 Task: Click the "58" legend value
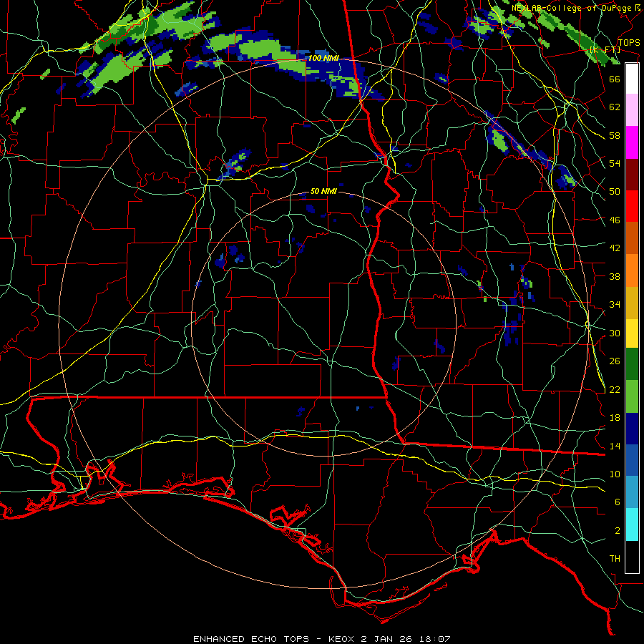(x=615, y=135)
